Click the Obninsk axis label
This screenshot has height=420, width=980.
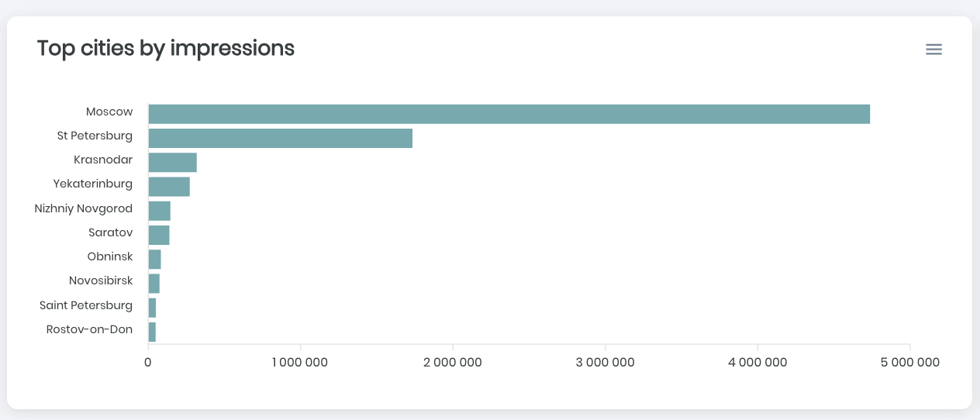pyautogui.click(x=110, y=256)
